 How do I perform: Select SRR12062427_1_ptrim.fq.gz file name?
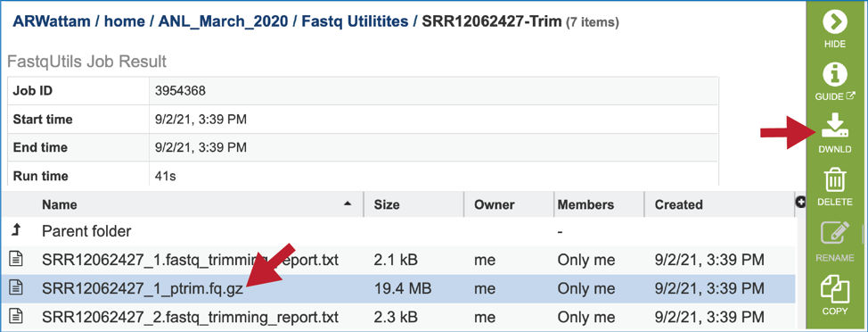click(143, 289)
